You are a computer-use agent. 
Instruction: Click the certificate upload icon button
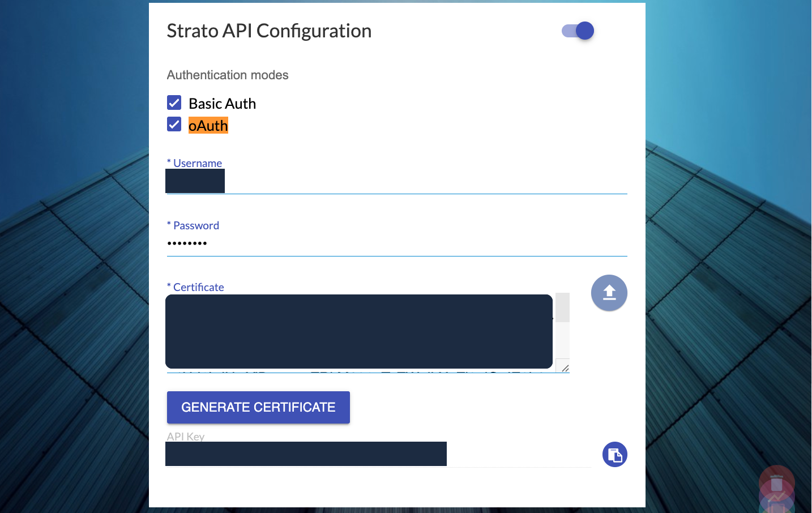click(609, 293)
